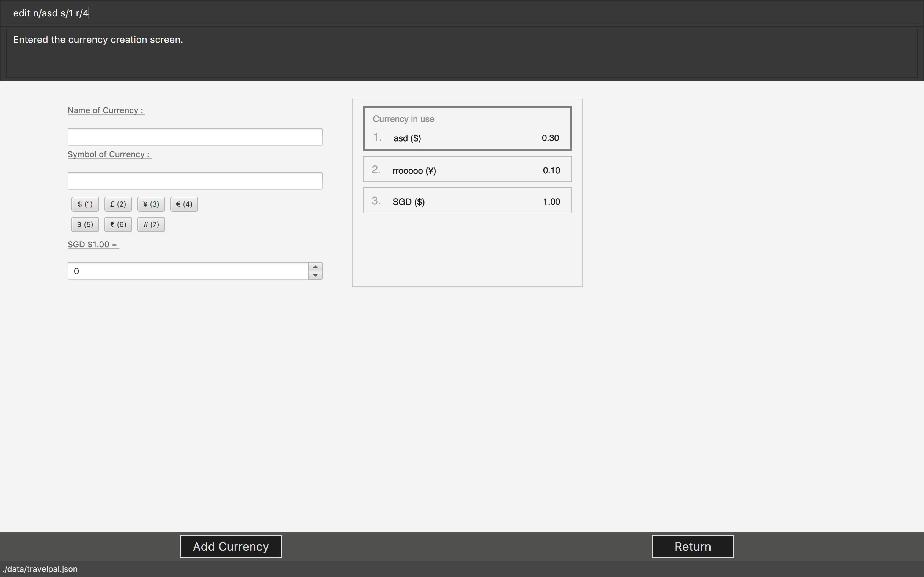The height and width of the screenshot is (577, 924).
Task: Select the rrooooo (¥) currency entry
Action: [467, 170]
